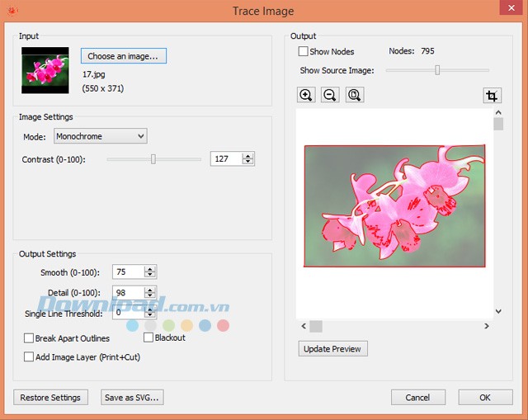528x420 pixels.
Task: Click Save as SVG button
Action: [x=132, y=398]
